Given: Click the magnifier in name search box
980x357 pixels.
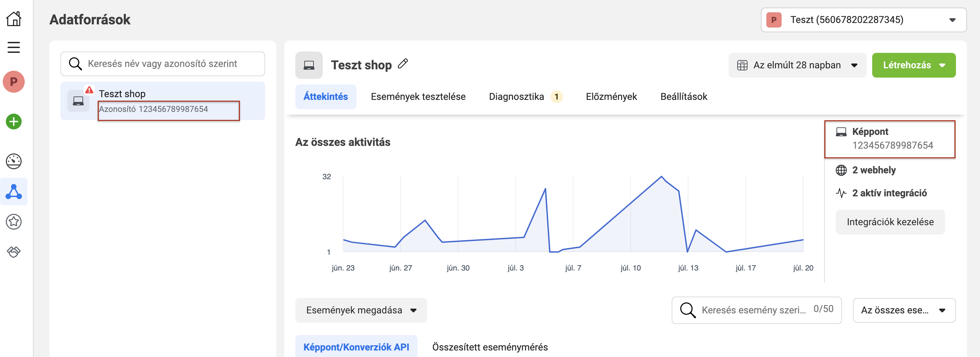Looking at the screenshot, I should (x=75, y=64).
